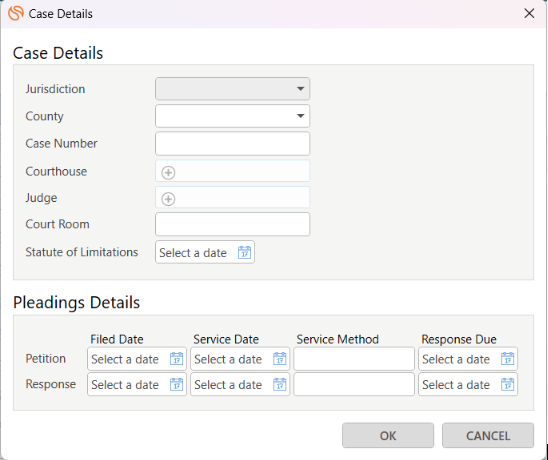Viewport: 548px width, 460px height.
Task: Close the Case Details dialog window
Action: click(529, 13)
